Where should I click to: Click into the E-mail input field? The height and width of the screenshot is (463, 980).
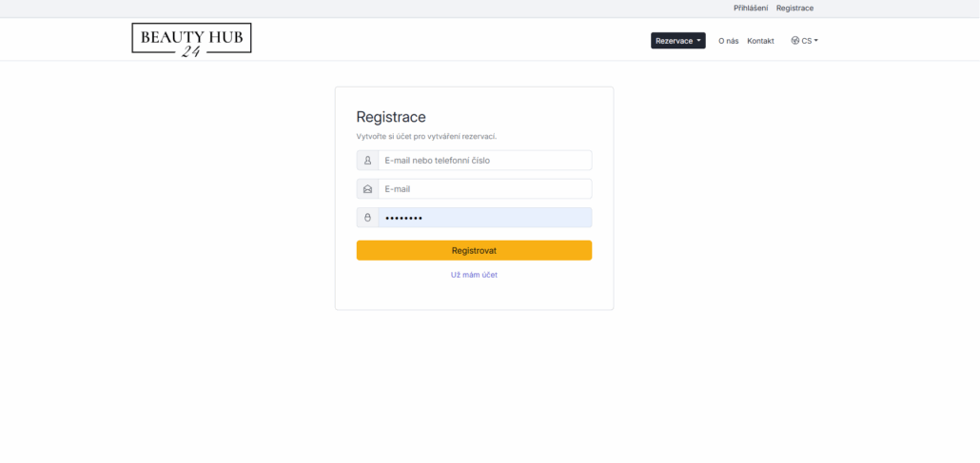pyautogui.click(x=484, y=189)
